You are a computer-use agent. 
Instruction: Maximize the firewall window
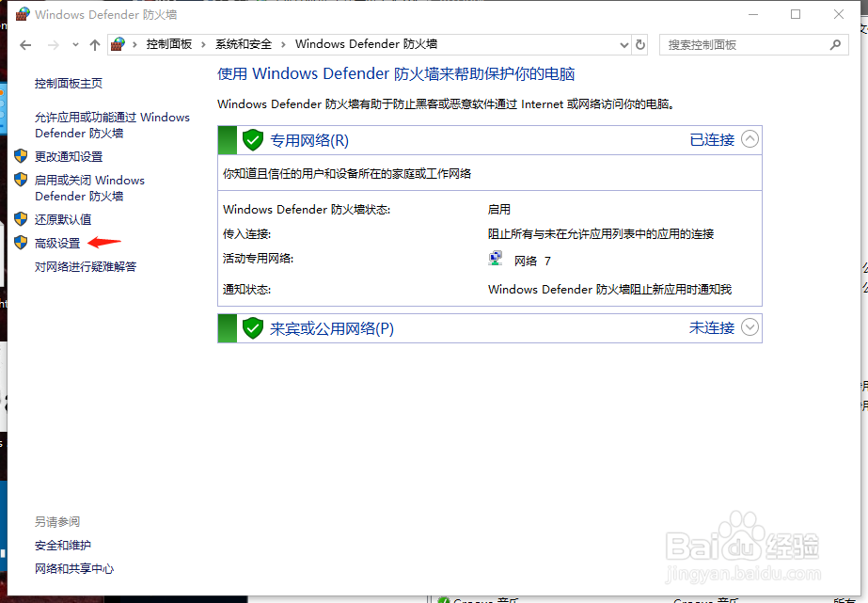click(796, 14)
